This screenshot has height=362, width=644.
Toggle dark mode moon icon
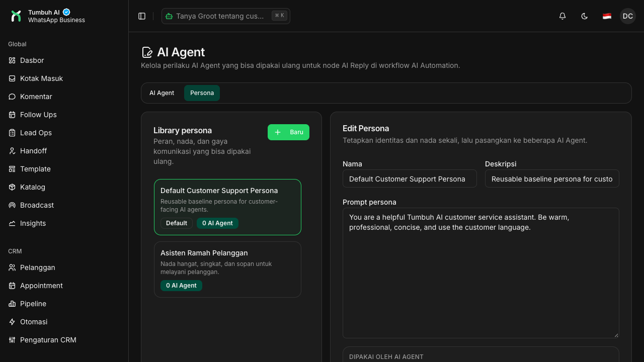coord(585,16)
